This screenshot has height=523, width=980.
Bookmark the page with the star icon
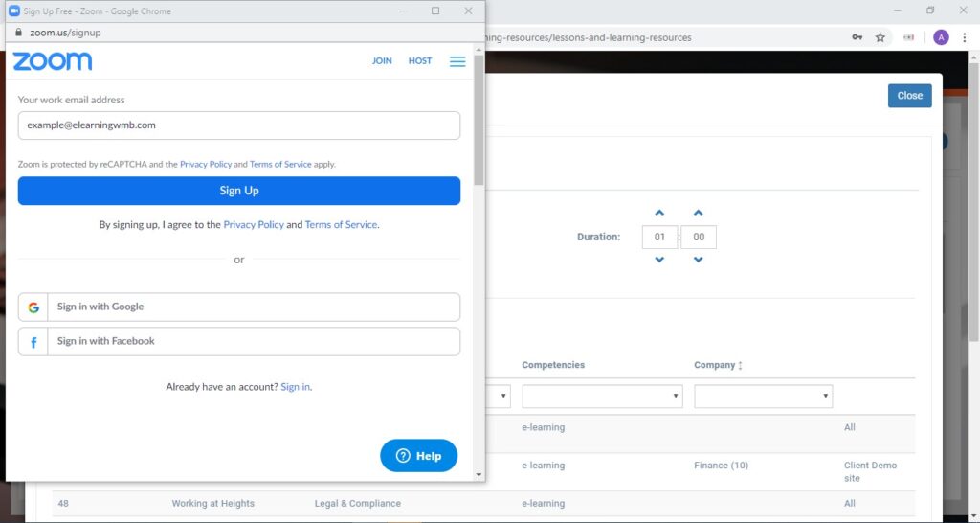tap(880, 37)
